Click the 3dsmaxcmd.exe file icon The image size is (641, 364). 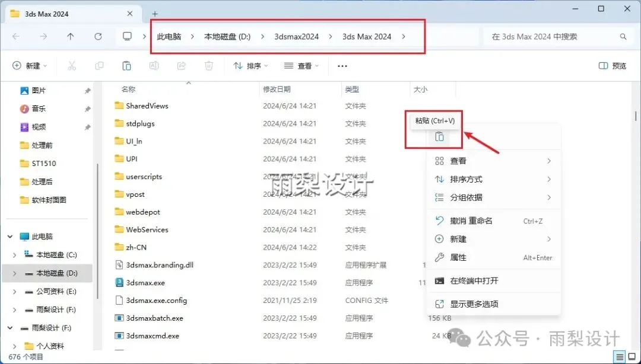(119, 336)
